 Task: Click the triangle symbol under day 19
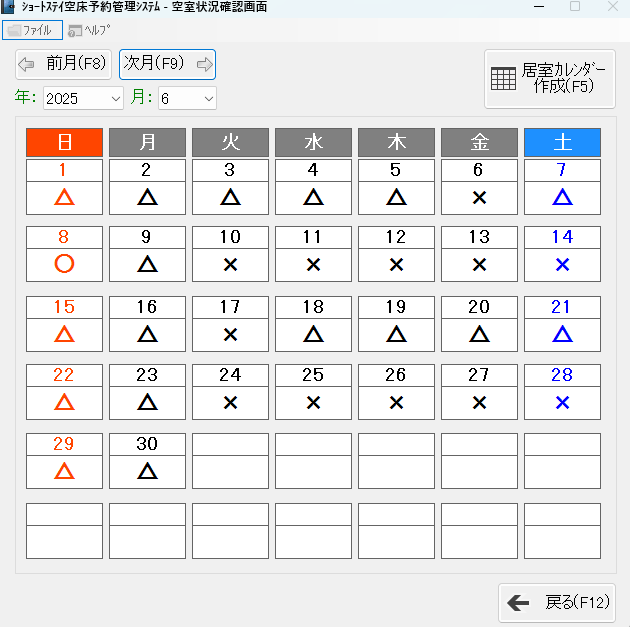[397, 334]
